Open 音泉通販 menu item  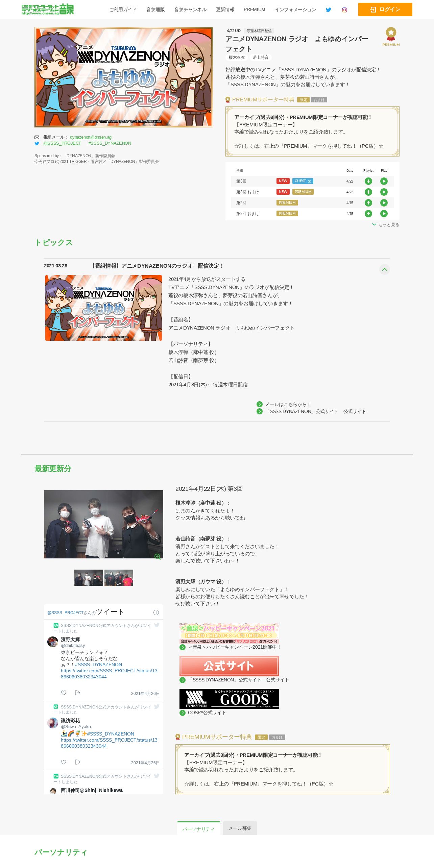(x=155, y=10)
